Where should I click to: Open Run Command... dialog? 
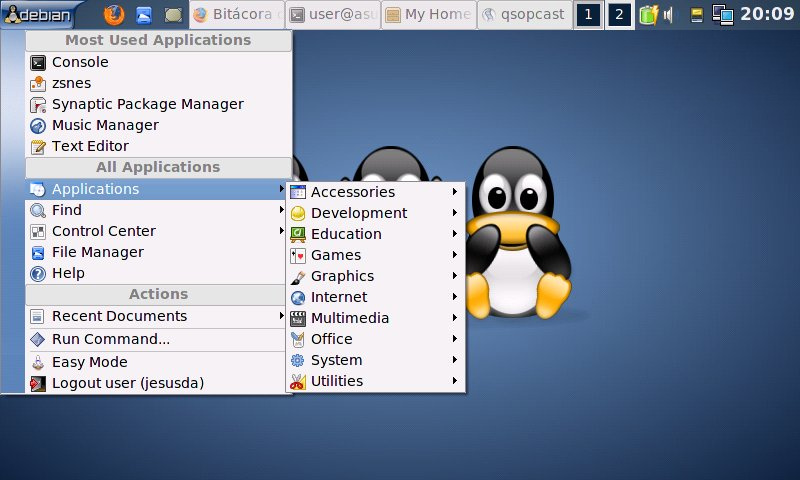[x=156, y=339]
